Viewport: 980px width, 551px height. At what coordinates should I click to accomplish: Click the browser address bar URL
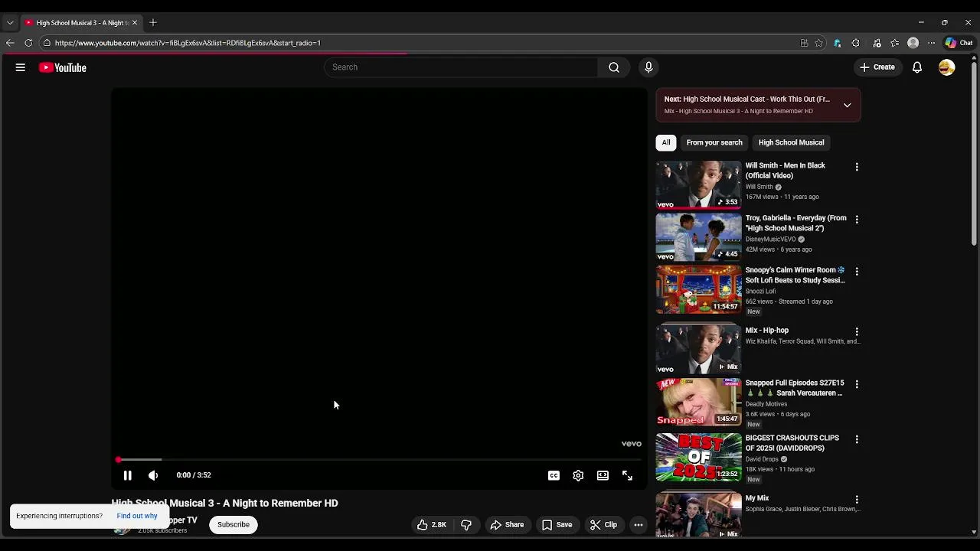(188, 43)
